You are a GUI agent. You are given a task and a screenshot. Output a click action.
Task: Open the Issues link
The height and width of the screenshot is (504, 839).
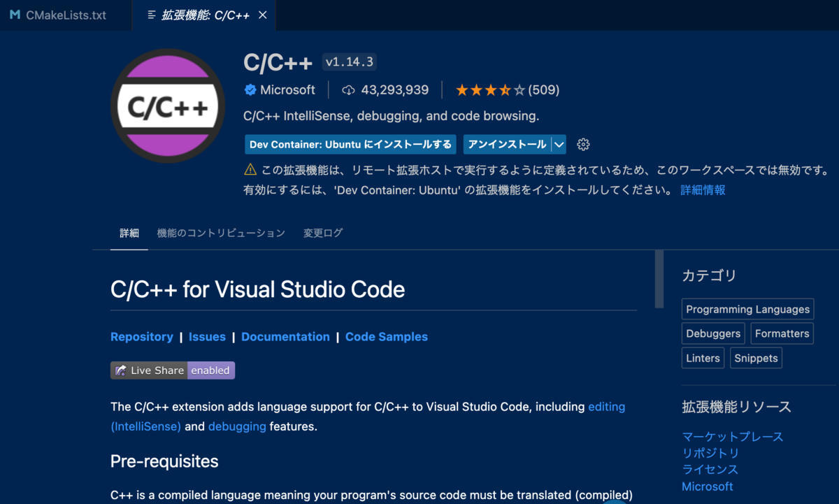(x=207, y=337)
